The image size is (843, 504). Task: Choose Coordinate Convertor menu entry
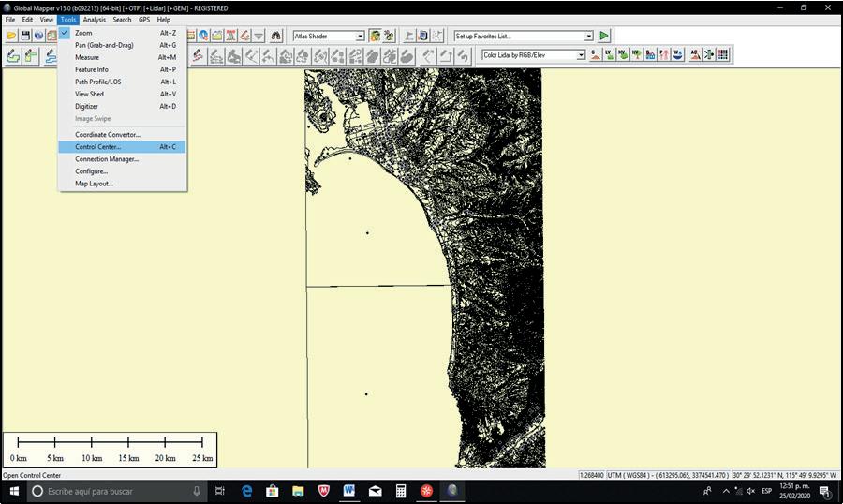[107, 135]
